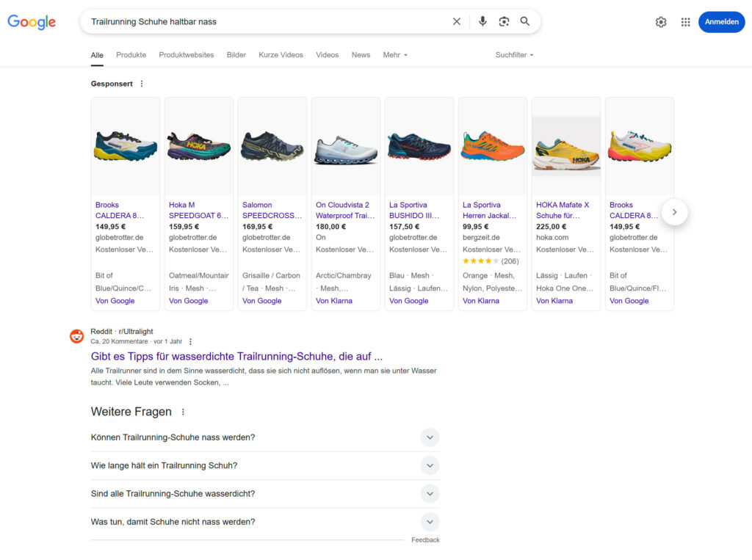
Task: Click the orange La Sportiva Jackal image
Action: click(x=493, y=146)
